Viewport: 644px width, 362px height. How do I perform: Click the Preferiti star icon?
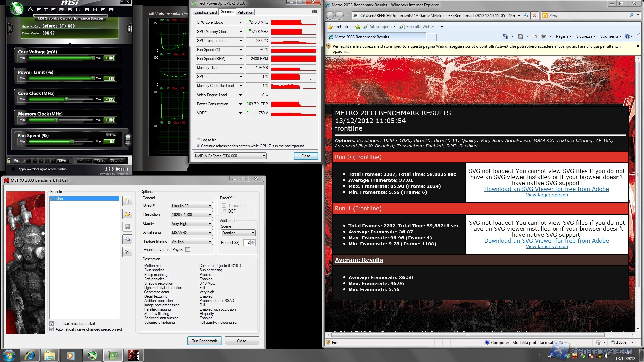[x=330, y=27]
